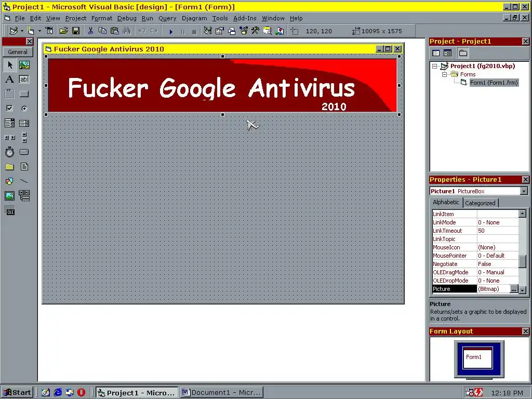532x399 pixels.
Task: Save the project with the floppy disk icon
Action: point(76,31)
